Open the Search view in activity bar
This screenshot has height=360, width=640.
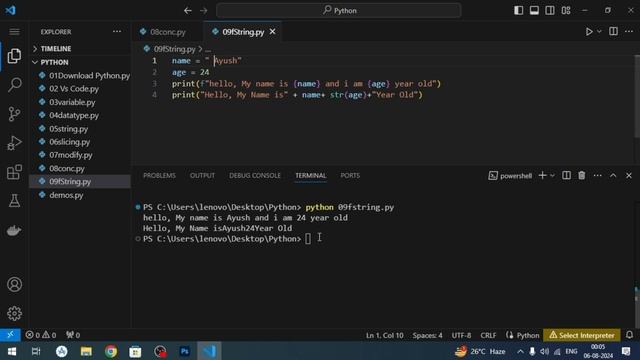14,85
